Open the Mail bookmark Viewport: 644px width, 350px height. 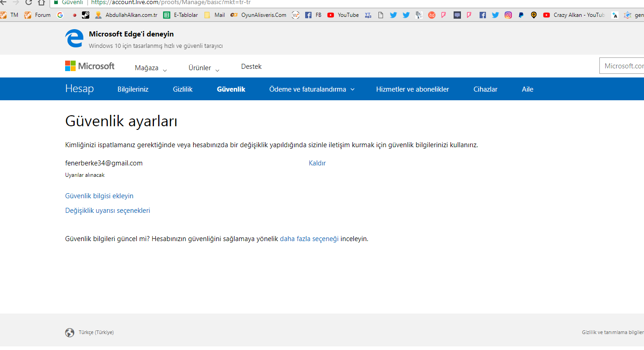[215, 15]
